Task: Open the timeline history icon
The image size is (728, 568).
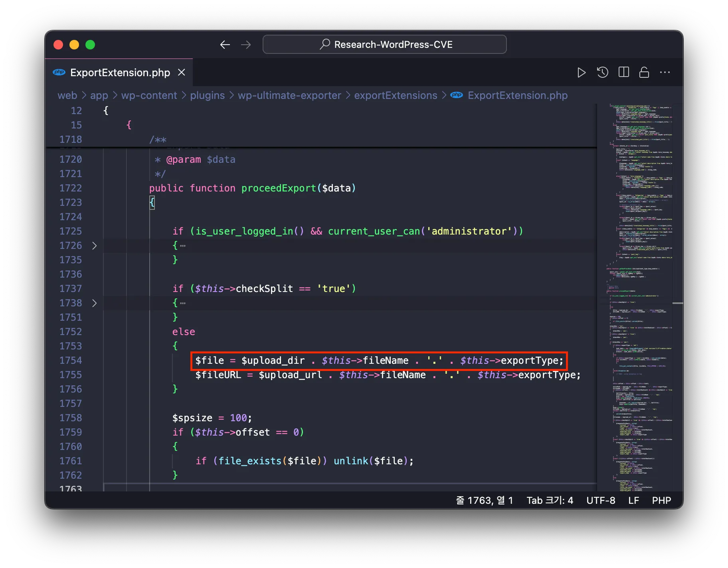Action: click(602, 73)
